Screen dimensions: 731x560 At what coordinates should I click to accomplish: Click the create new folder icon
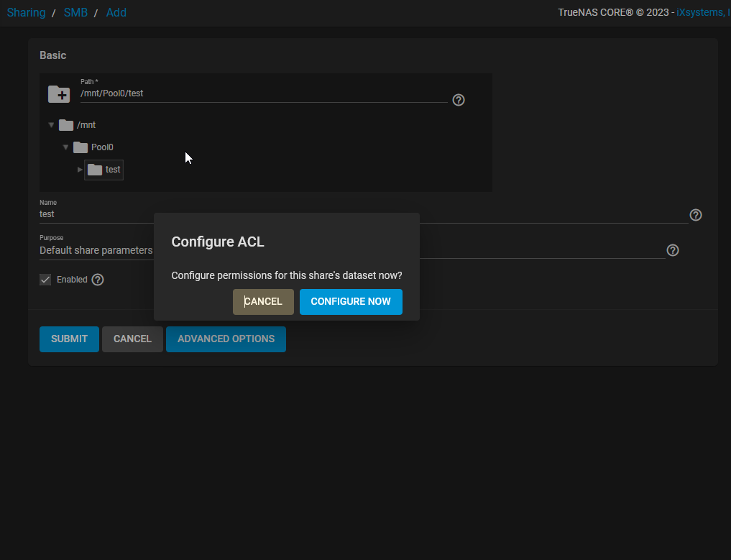[59, 94]
